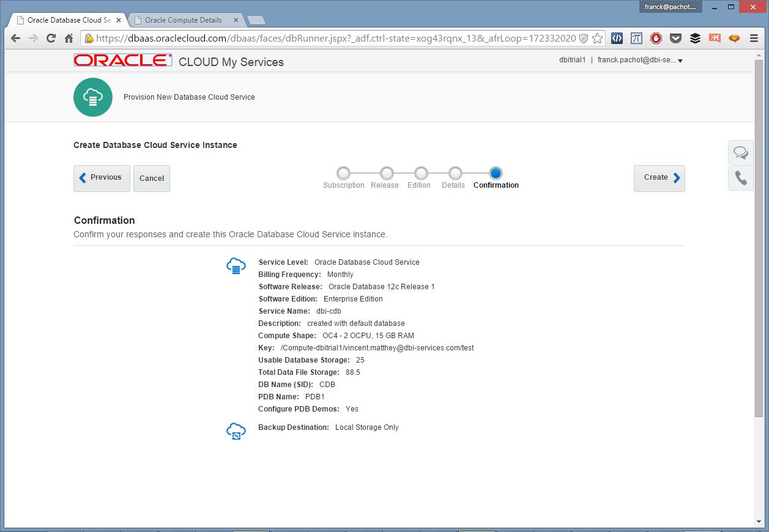Viewport: 769px width, 532px height.
Task: Click the Configure PDB Demos value Yes
Action: pyautogui.click(x=352, y=409)
